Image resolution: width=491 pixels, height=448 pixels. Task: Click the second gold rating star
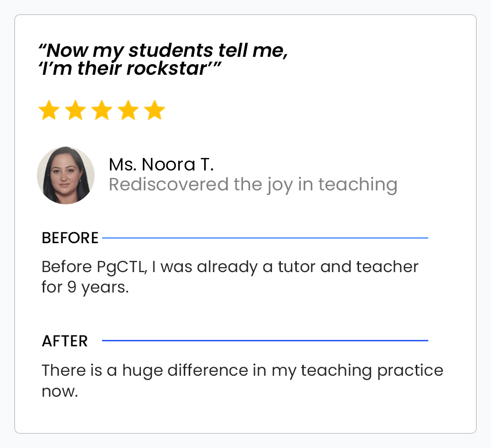pos(75,111)
